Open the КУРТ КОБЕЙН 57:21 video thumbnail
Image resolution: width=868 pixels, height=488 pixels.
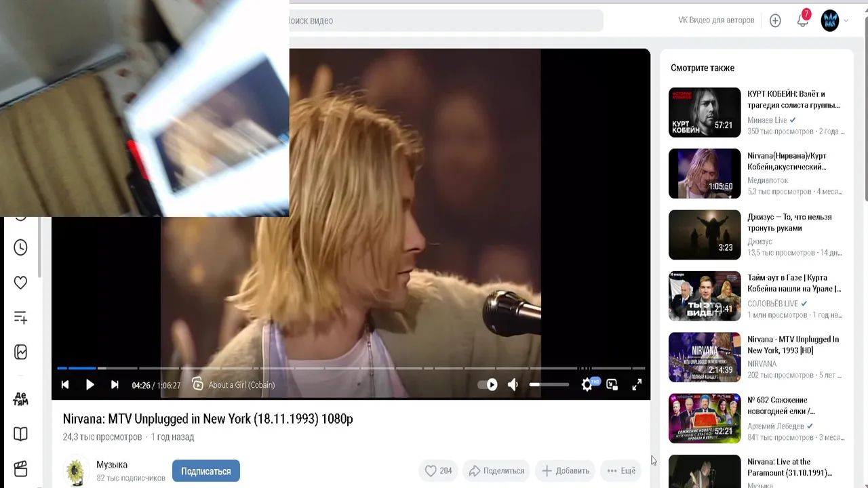tap(705, 113)
